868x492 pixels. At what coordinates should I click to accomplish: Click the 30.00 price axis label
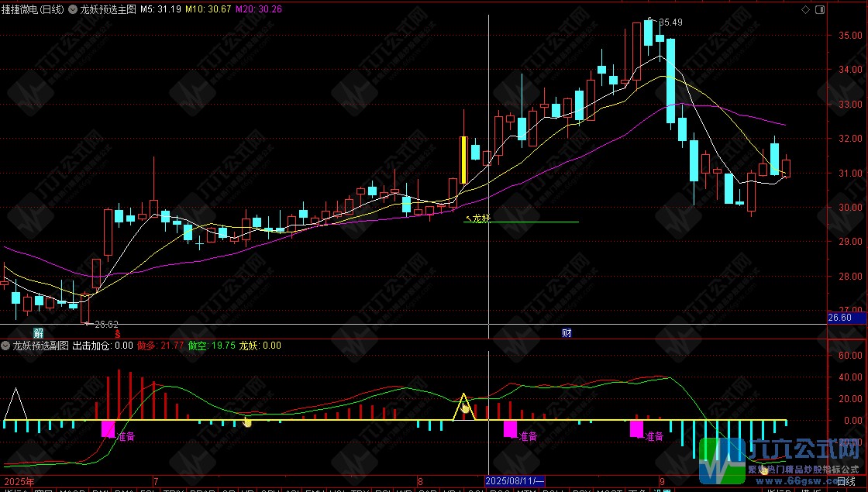tap(850, 208)
